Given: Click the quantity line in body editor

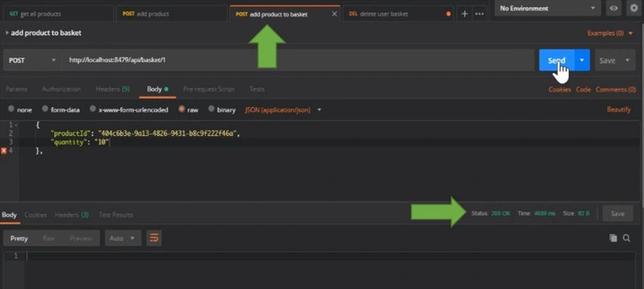Looking at the screenshot, I should (x=80, y=143).
